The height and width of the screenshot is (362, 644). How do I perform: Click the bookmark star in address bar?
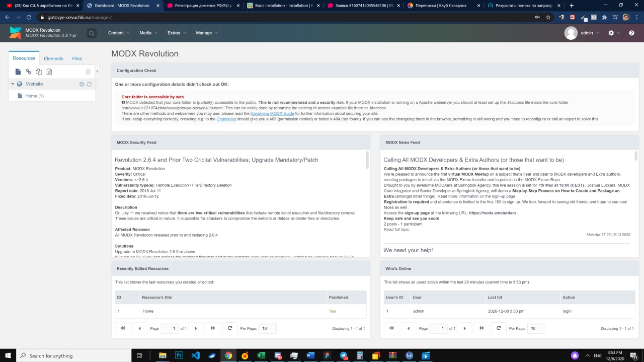click(548, 17)
